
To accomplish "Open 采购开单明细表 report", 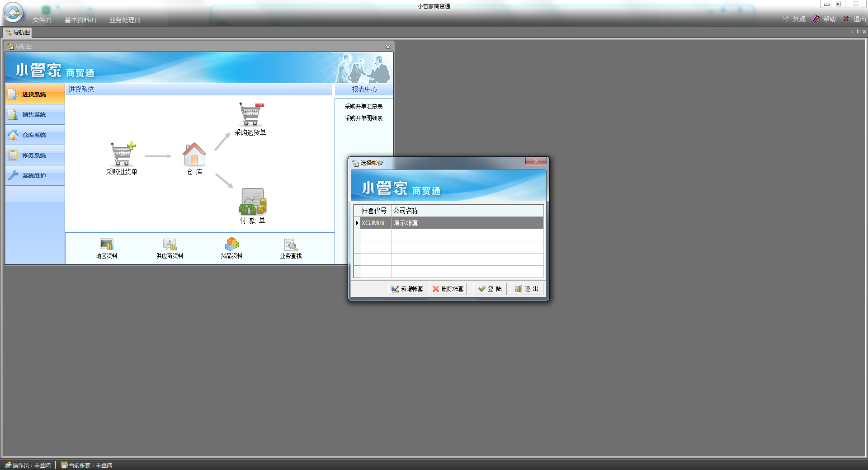I will pos(363,118).
